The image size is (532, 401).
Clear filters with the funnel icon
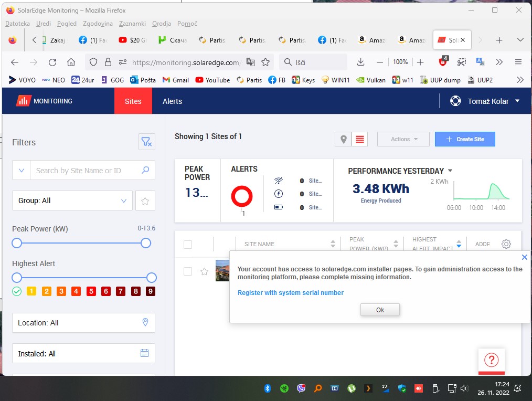tap(146, 142)
